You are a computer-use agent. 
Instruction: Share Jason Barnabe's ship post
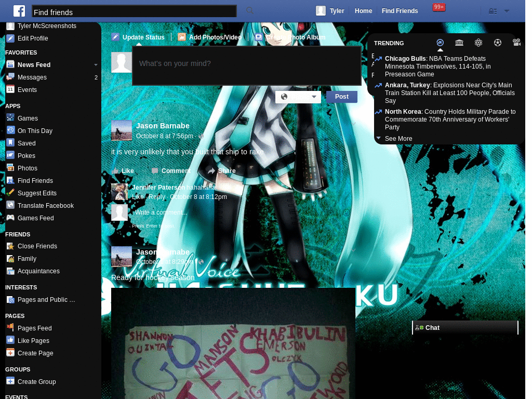point(222,170)
